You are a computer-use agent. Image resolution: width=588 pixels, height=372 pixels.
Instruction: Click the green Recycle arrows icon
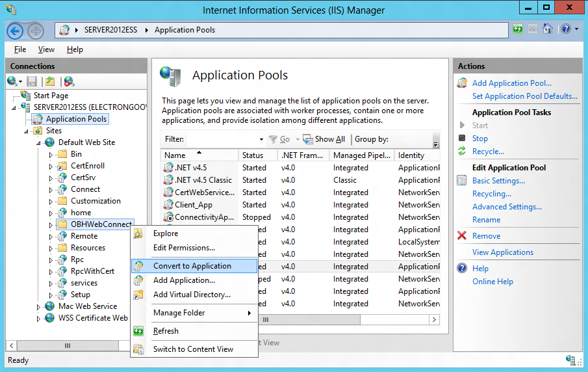[462, 152]
